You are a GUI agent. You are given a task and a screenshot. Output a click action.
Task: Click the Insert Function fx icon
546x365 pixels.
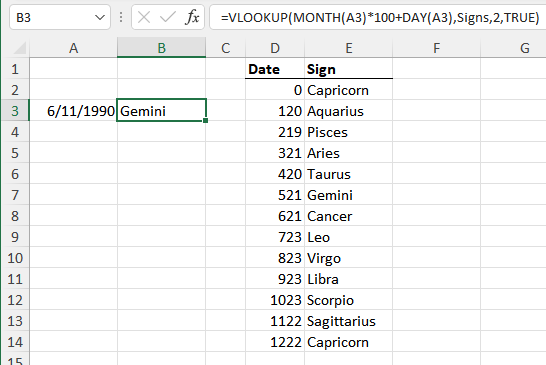pyautogui.click(x=193, y=17)
